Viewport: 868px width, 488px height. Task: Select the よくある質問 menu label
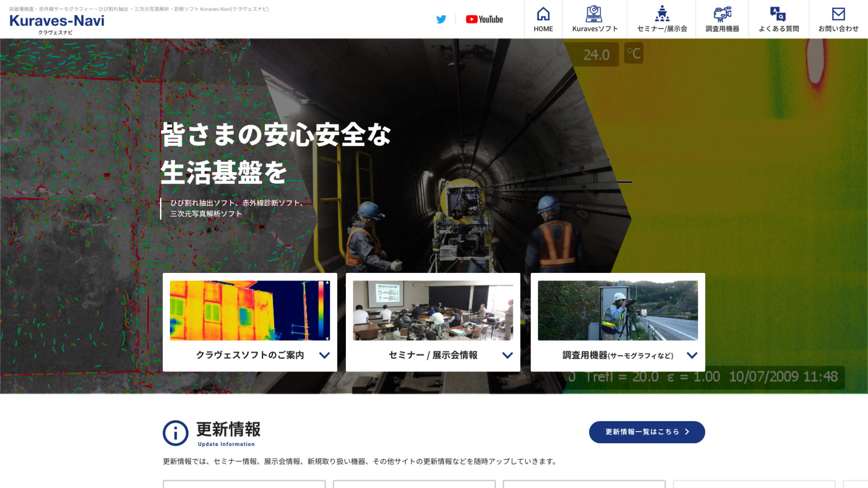(778, 29)
